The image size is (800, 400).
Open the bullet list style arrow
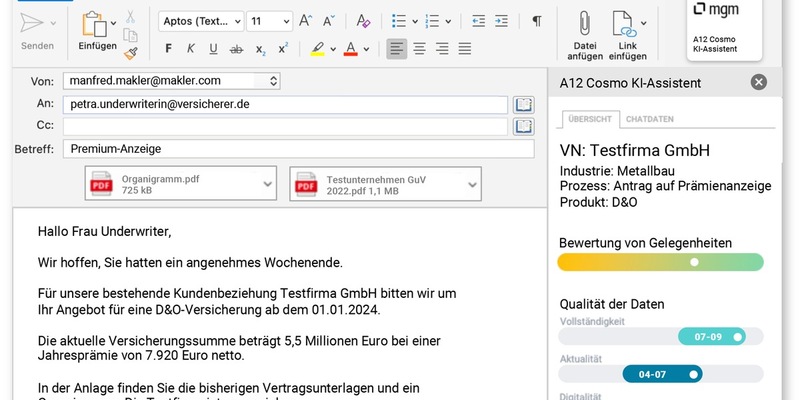pyautogui.click(x=415, y=21)
